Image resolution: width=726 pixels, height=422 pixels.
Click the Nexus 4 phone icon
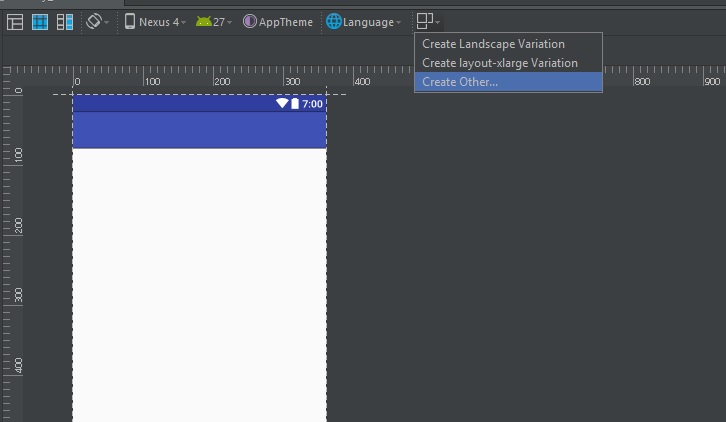[130, 22]
